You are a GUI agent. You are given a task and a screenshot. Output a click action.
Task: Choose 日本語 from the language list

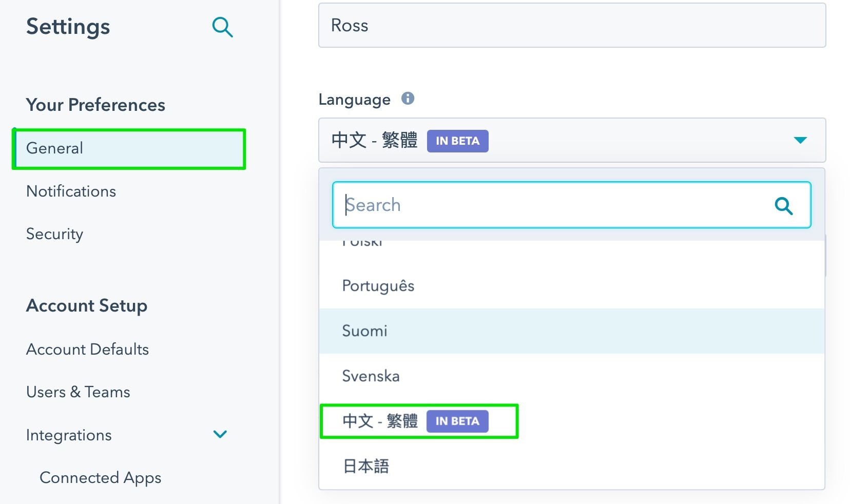pos(365,466)
